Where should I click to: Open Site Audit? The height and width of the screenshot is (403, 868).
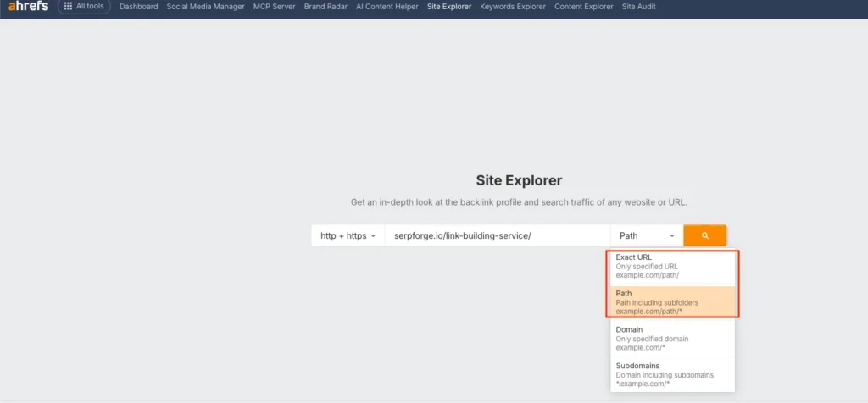[x=638, y=7]
